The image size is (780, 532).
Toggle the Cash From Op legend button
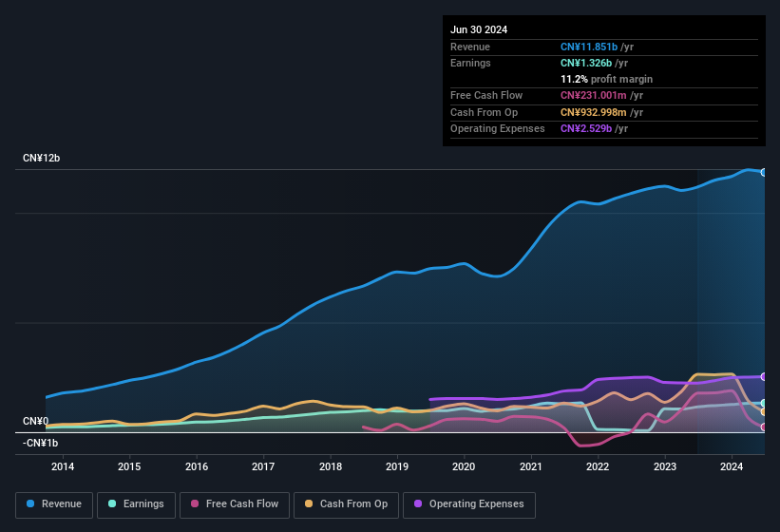[x=346, y=504]
